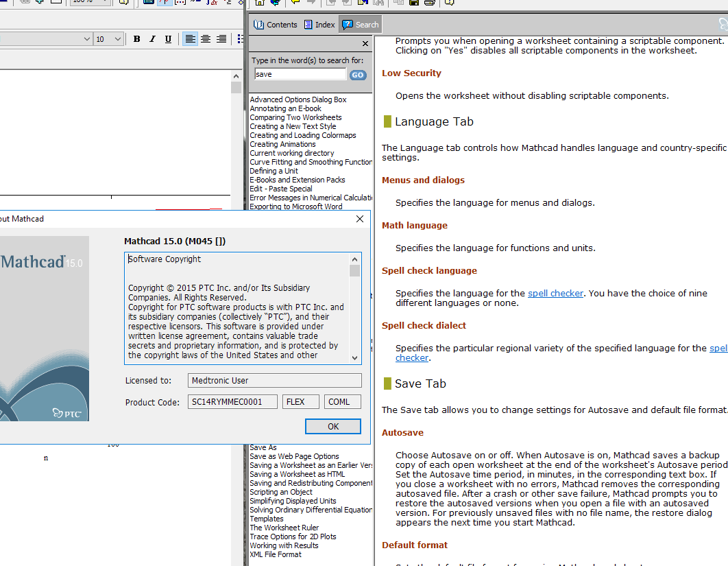728x566 pixels.
Task: Click the yellow Back arrow in Help
Action: click(x=295, y=2)
